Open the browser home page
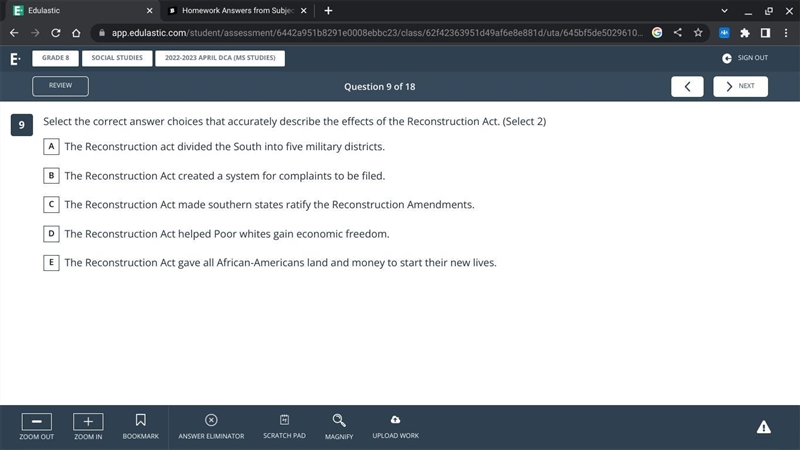800x450 pixels. pos(76,33)
